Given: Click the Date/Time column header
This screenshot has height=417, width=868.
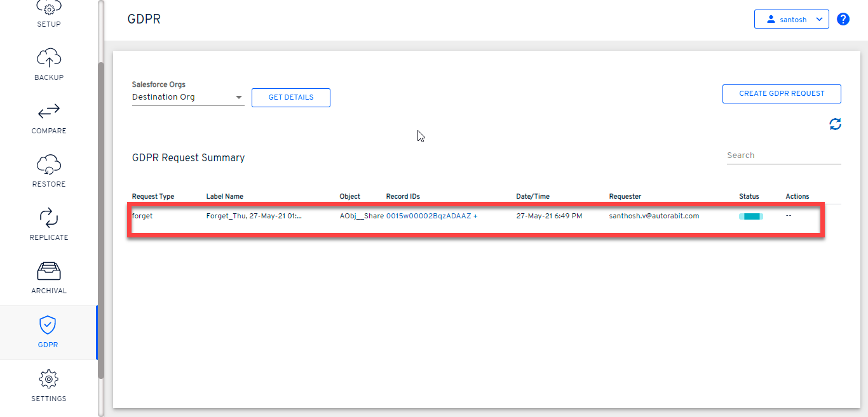Looking at the screenshot, I should tap(532, 196).
